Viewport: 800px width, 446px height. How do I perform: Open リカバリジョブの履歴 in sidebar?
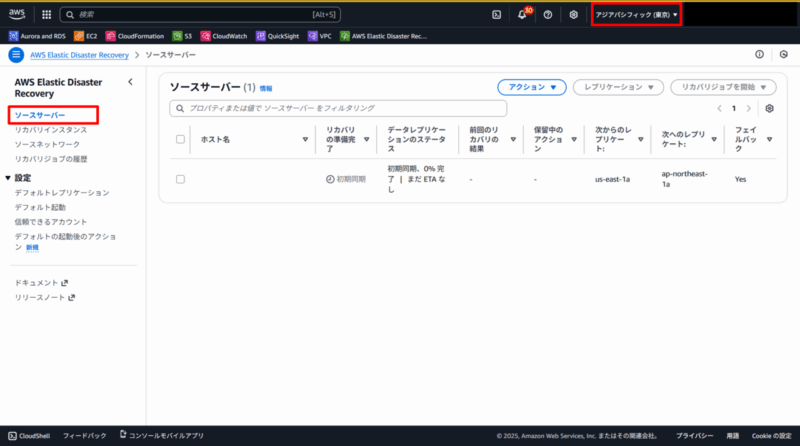(x=51, y=159)
